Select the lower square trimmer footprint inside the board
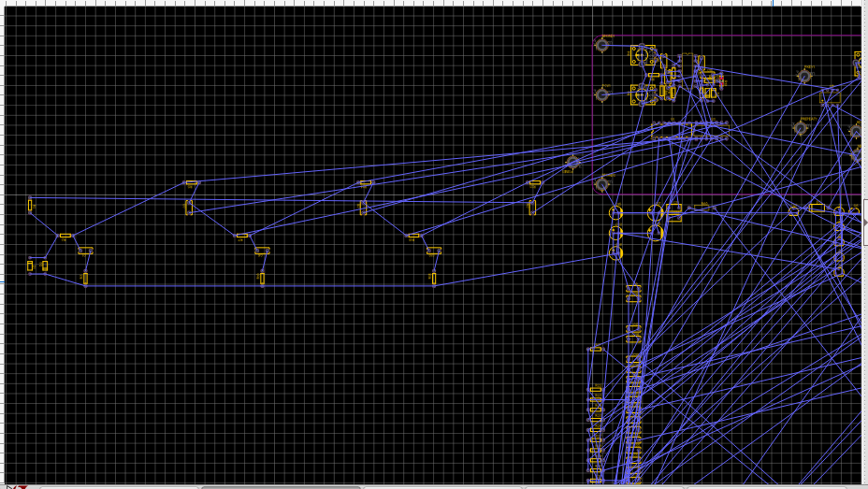Viewport: 868px width, 489px height. coord(643,94)
